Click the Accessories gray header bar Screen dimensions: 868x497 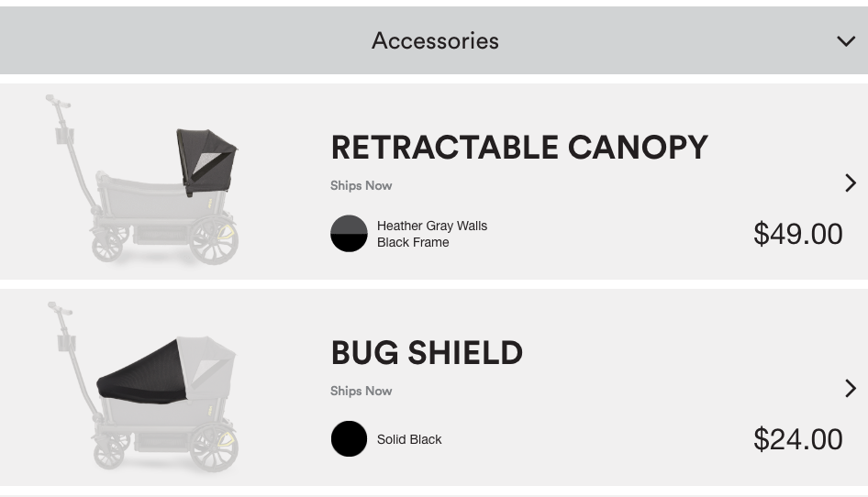[x=434, y=40]
